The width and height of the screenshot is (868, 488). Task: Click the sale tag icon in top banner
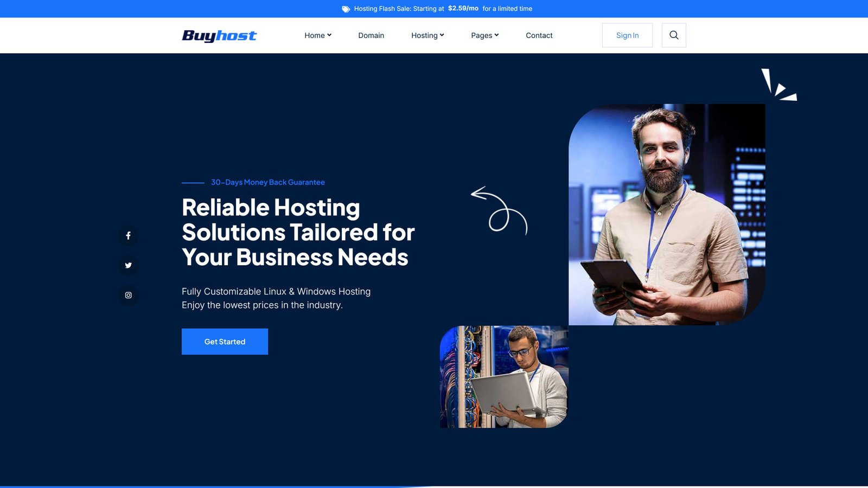pyautogui.click(x=346, y=9)
